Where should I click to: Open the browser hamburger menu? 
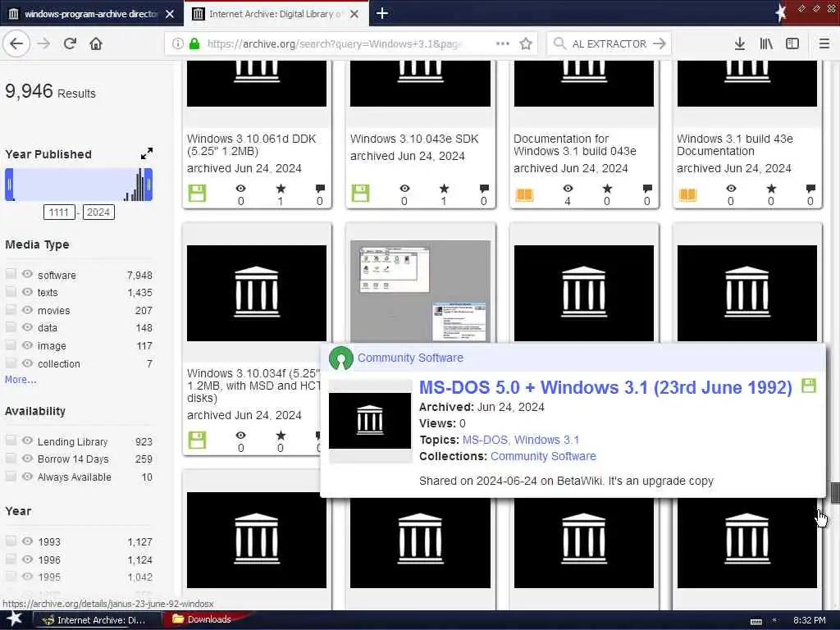tap(824, 43)
